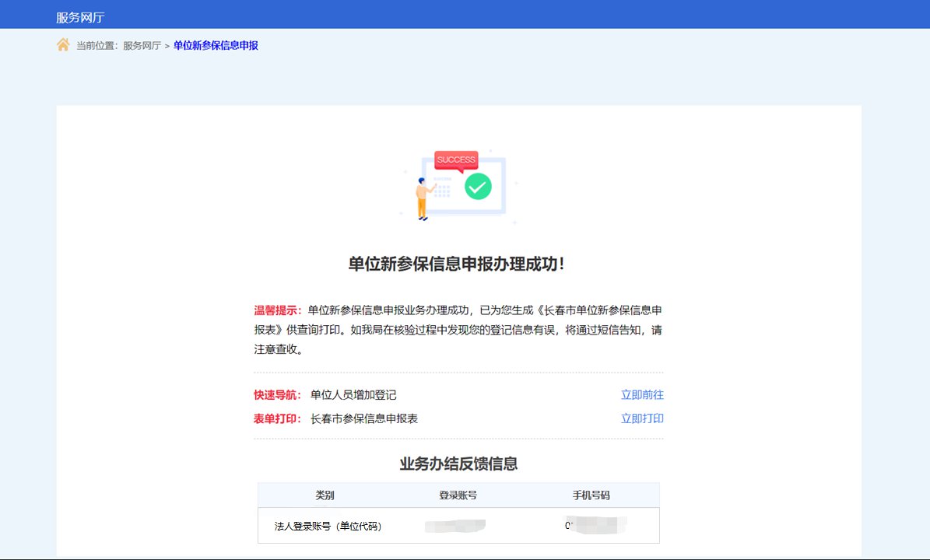Click the red SUCCESS badge in illustration
The width and height of the screenshot is (930, 560).
tap(456, 160)
